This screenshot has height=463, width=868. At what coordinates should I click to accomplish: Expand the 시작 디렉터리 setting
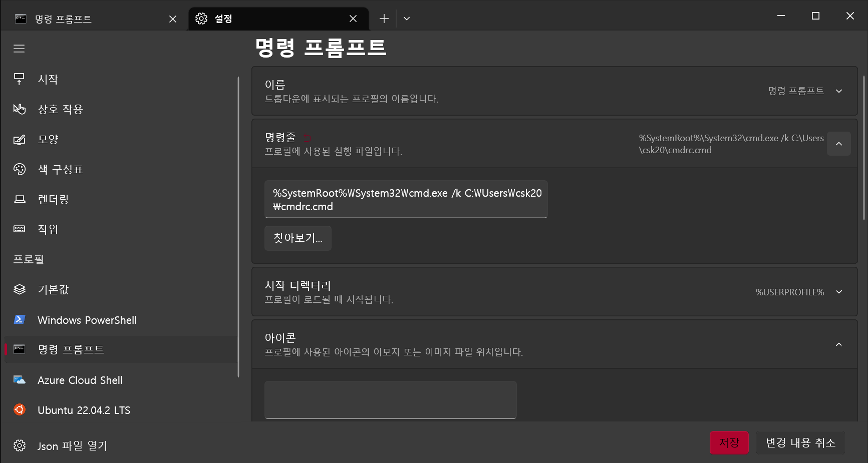click(554, 292)
